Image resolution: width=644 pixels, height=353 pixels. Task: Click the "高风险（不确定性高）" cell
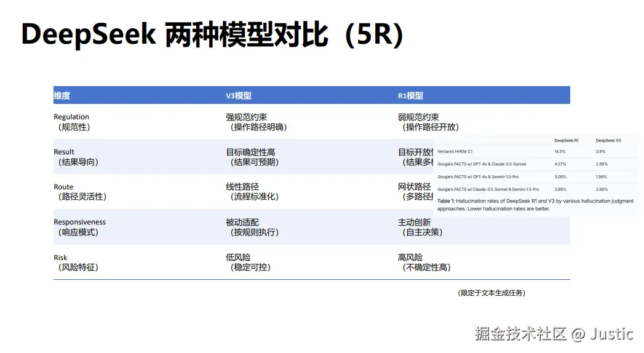pyautogui.click(x=424, y=262)
